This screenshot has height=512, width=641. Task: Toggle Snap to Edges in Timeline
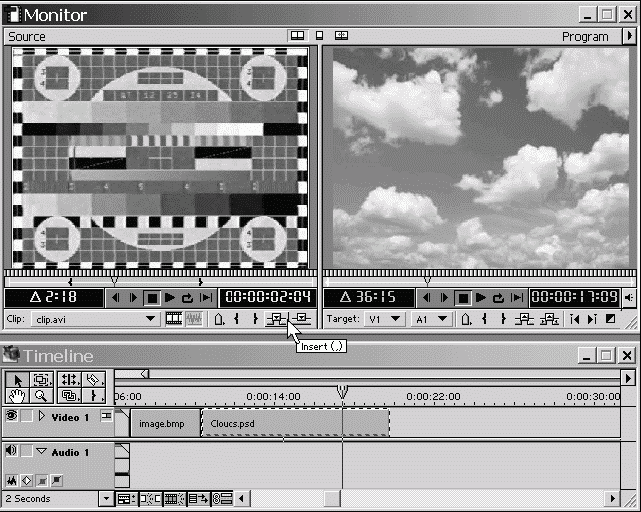(x=151, y=499)
